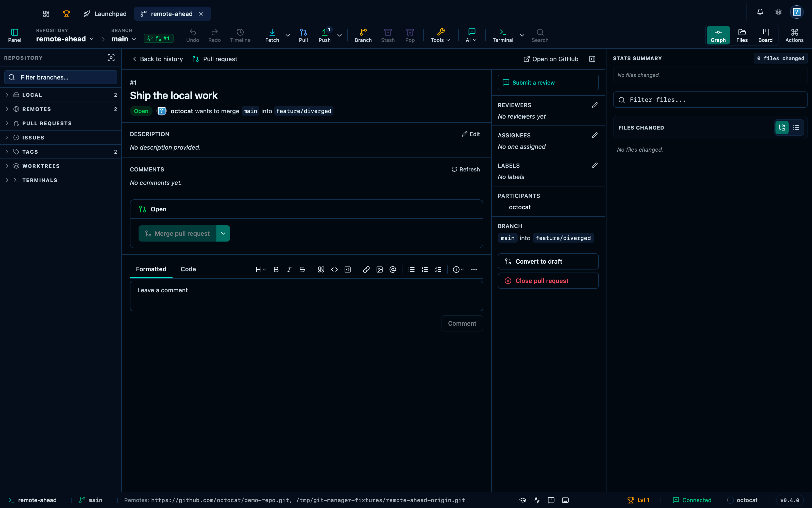812x508 pixels.
Task: Open the repository remote-ahead dropdown
Action: click(x=65, y=39)
